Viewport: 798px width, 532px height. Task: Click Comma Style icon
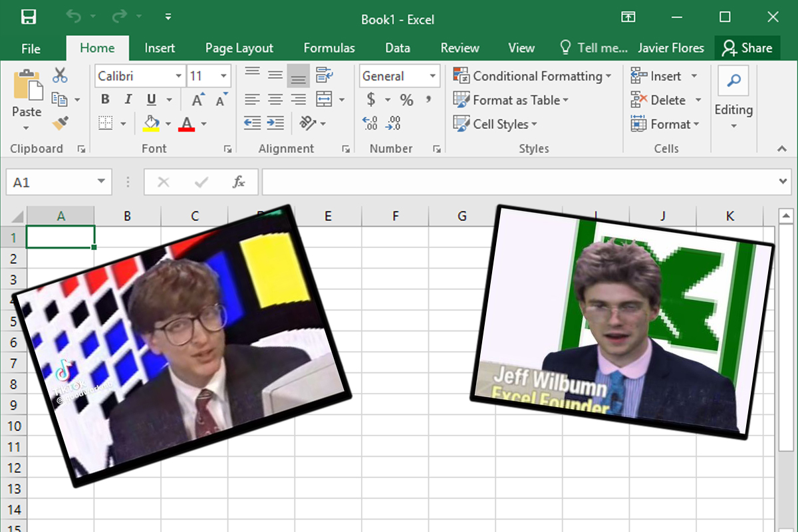pos(429,100)
